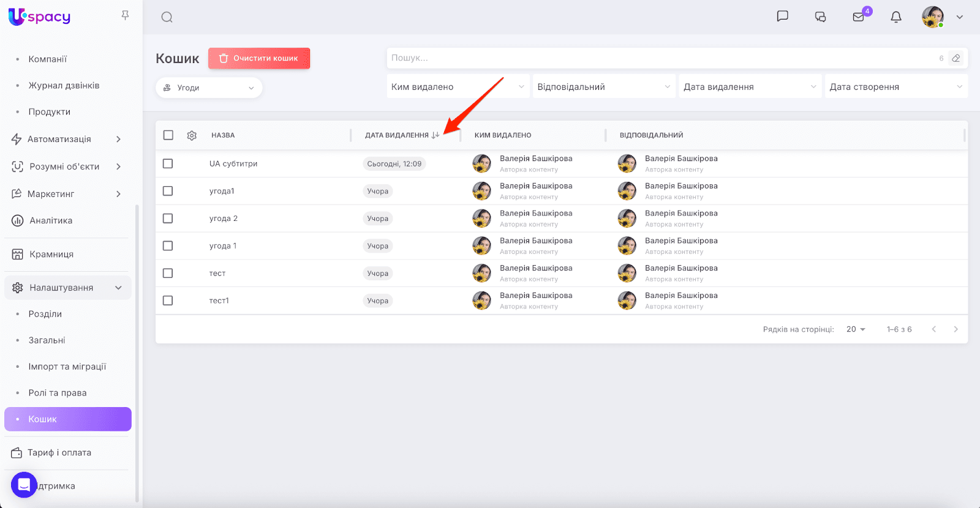Image resolution: width=980 pixels, height=508 pixels.
Task: Open the Угоди entity type dropdown
Action: click(x=209, y=88)
